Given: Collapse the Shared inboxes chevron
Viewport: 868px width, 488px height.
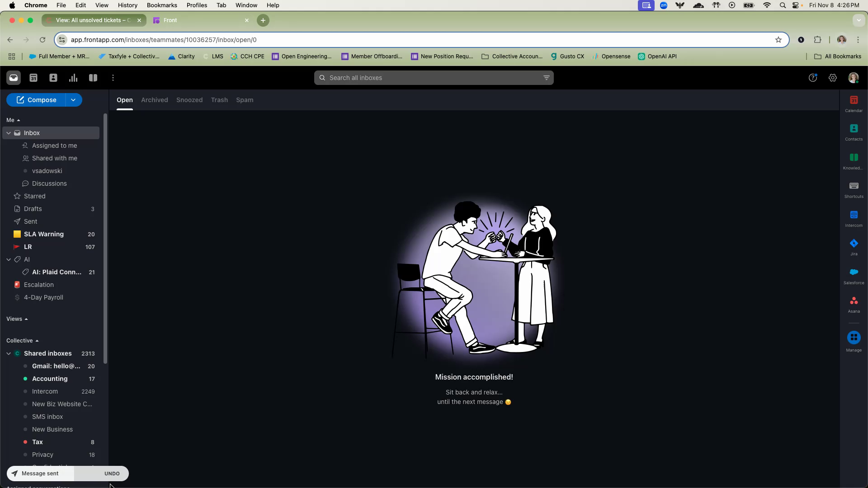Looking at the screenshot, I should tap(9, 353).
